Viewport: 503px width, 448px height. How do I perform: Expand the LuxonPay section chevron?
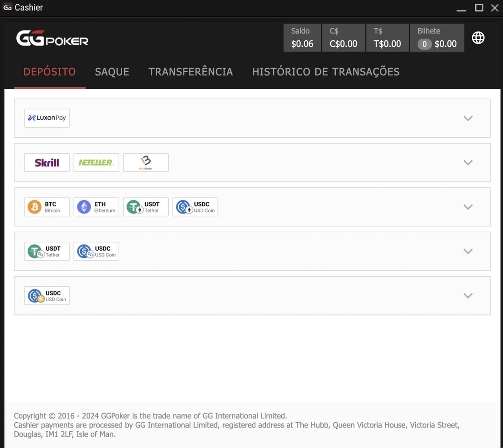click(x=468, y=118)
